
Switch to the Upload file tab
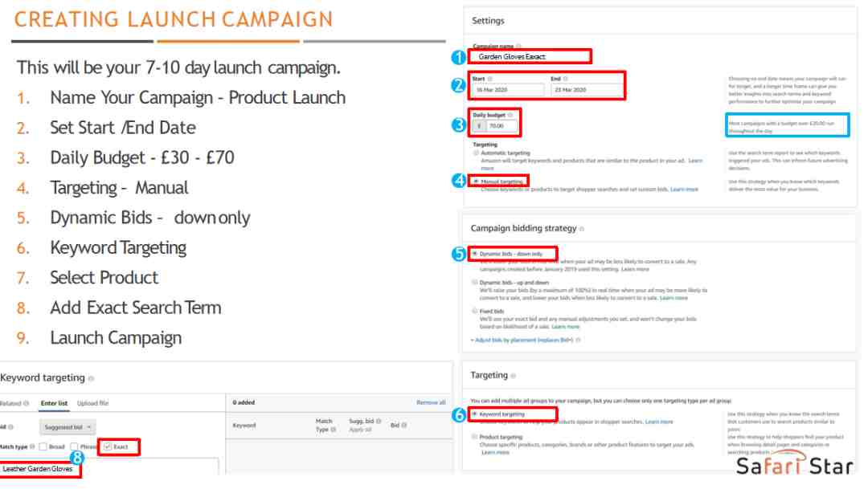[x=92, y=403]
